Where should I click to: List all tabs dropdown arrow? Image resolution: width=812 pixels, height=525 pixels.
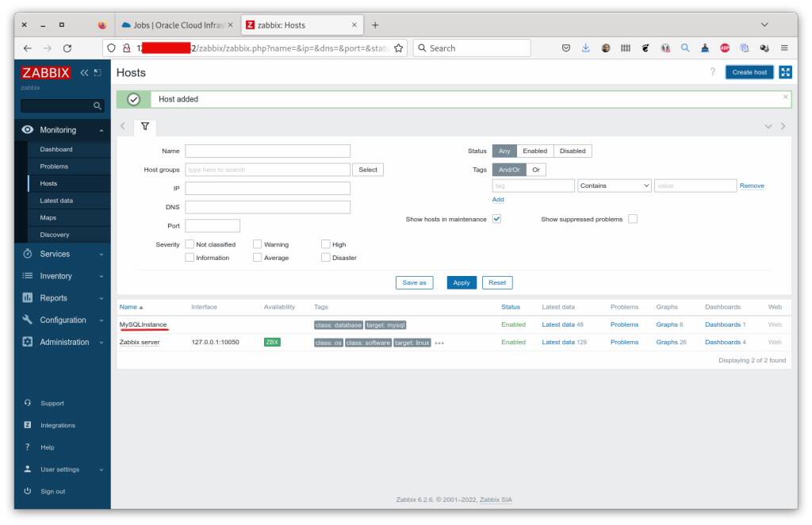tap(764, 25)
